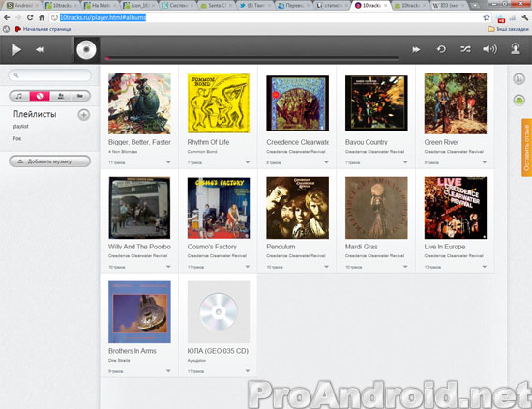Start playback with the play button
This screenshot has width=532, height=409.
click(15, 50)
